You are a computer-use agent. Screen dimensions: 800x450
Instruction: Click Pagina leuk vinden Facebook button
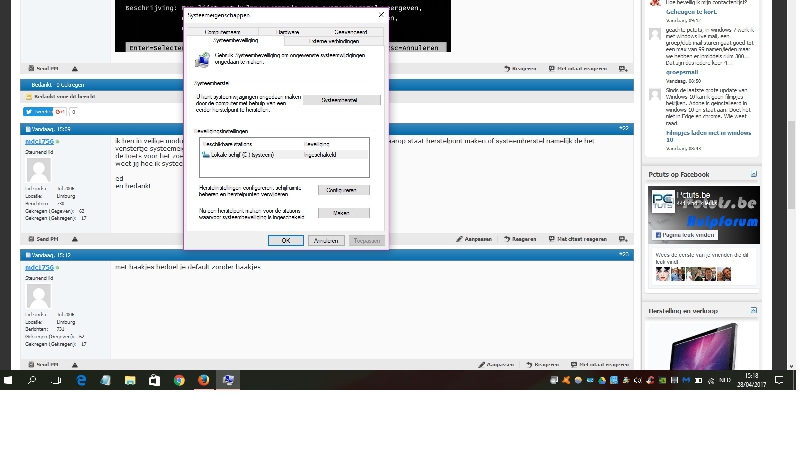684,235
